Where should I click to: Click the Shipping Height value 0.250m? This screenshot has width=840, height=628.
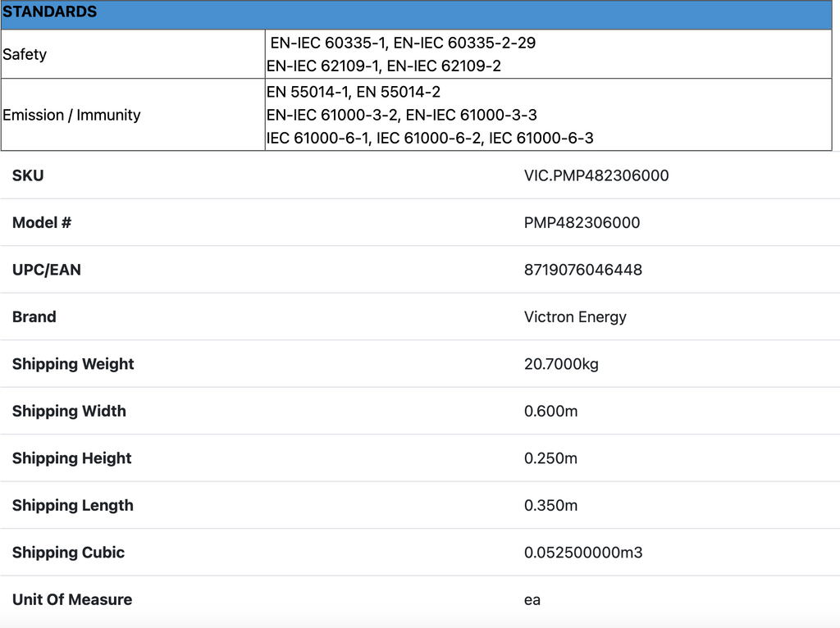point(550,458)
